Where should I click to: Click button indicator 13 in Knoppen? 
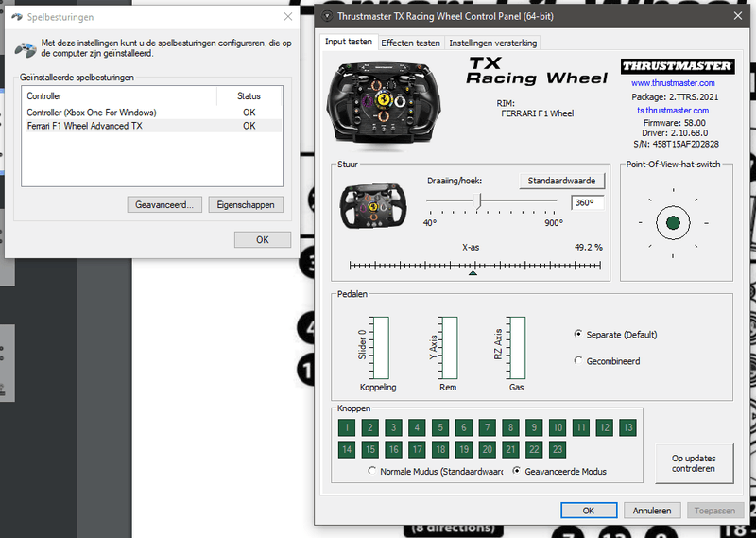point(627,427)
